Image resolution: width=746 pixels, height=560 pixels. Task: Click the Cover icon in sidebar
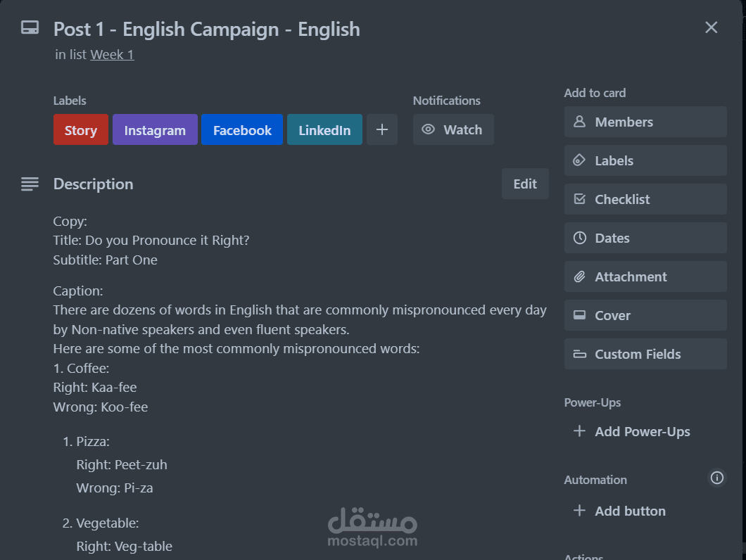[x=579, y=315]
